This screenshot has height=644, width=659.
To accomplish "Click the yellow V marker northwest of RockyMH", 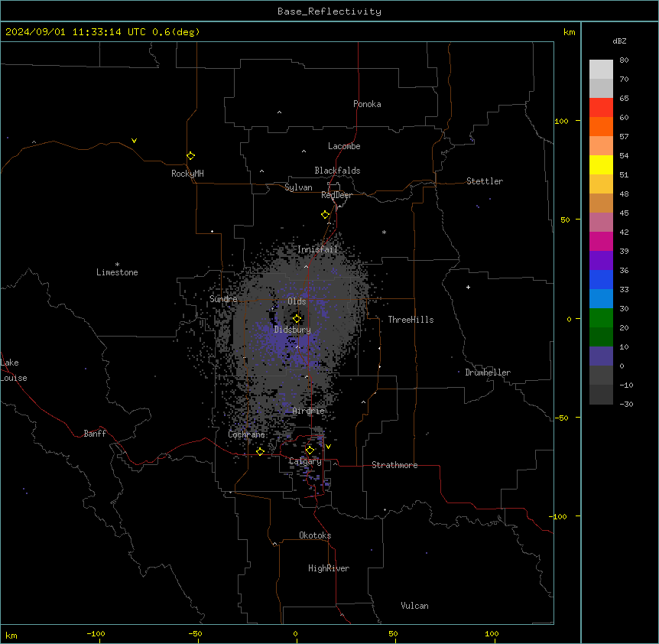I will (x=134, y=141).
